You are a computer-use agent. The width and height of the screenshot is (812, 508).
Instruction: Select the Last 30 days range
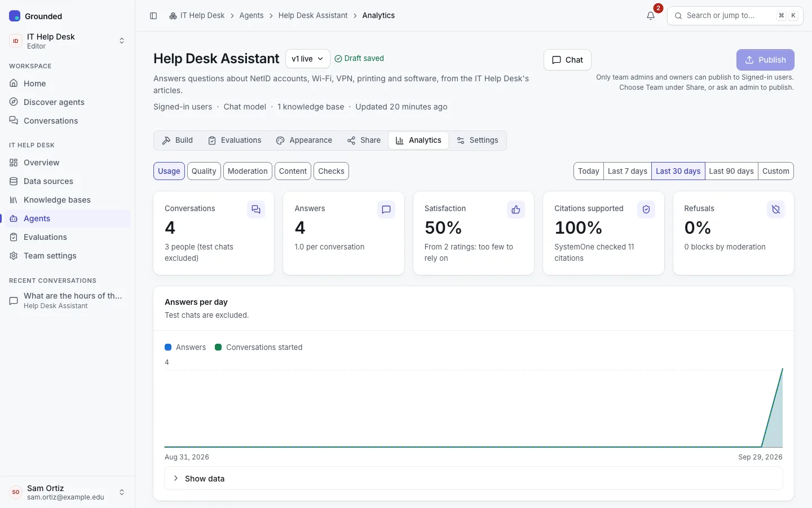click(x=678, y=171)
